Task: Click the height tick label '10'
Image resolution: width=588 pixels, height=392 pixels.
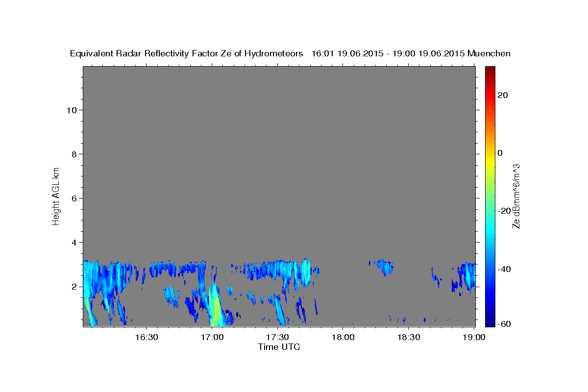Action: [72, 110]
